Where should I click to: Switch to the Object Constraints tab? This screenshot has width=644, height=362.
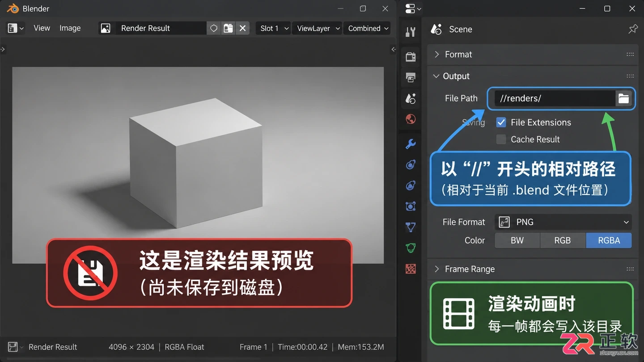(411, 206)
